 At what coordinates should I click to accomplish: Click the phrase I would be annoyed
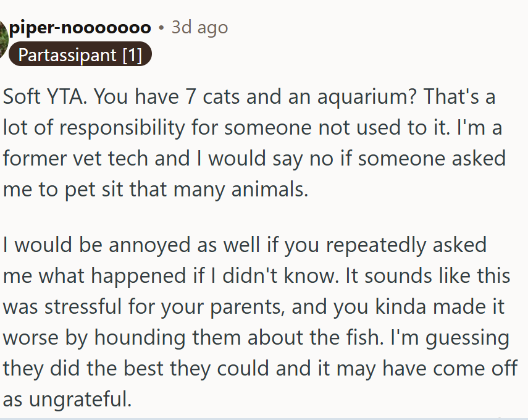[x=96, y=245]
